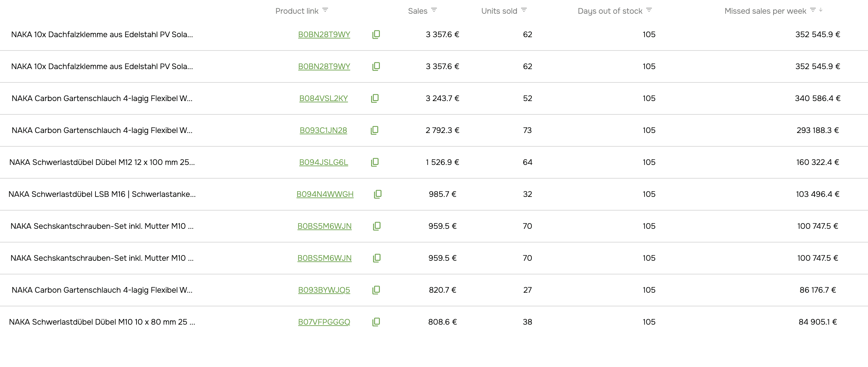Viewport: 868px width, 367px height.
Task: Open filter for Missed sales per week
Action: pos(813,10)
